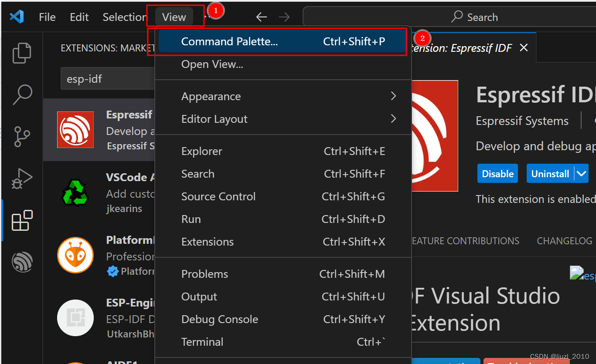
Task: Select the PlatformIO extension icon
Action: click(x=75, y=255)
